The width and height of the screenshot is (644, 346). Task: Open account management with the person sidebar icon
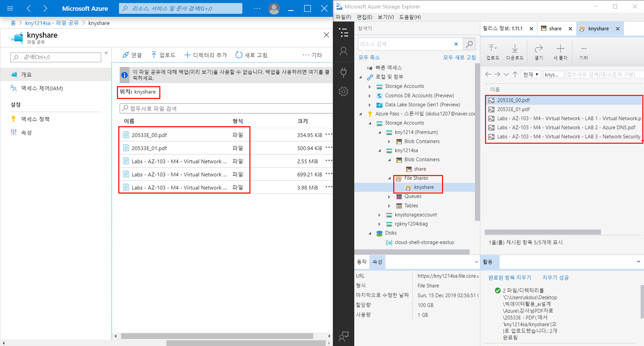coord(344,51)
